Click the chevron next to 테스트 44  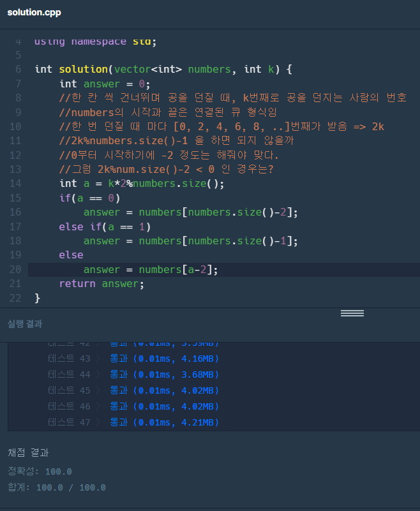coord(98,374)
